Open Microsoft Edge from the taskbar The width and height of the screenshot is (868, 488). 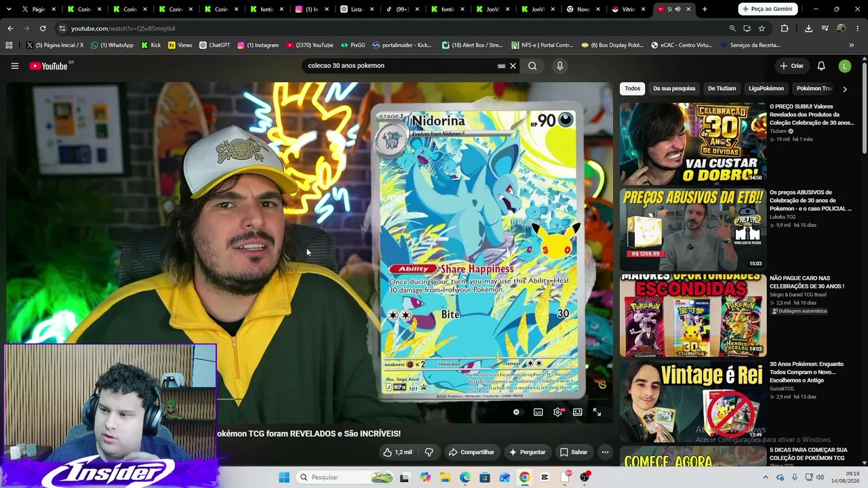click(x=465, y=477)
